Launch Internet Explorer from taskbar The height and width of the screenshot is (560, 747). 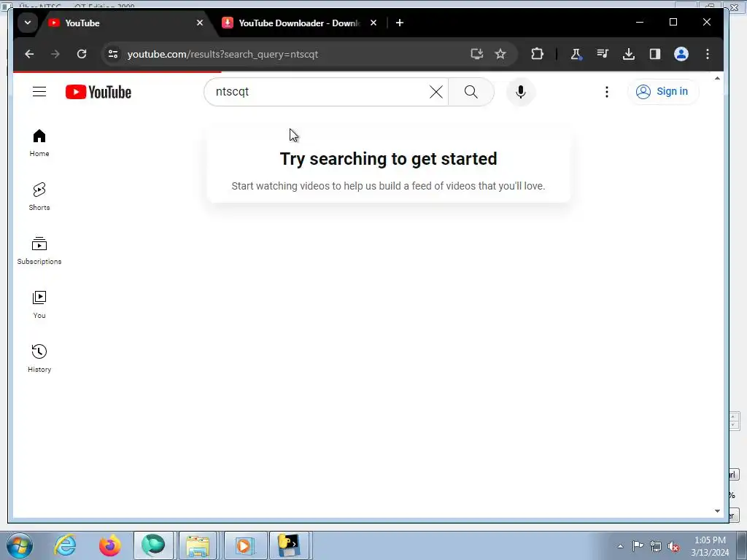pyautogui.click(x=65, y=545)
